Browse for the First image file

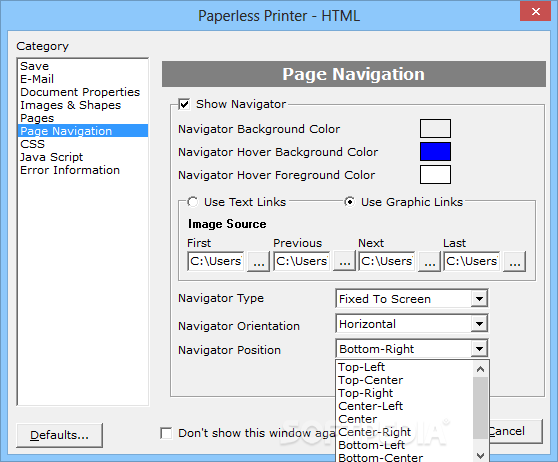point(259,262)
